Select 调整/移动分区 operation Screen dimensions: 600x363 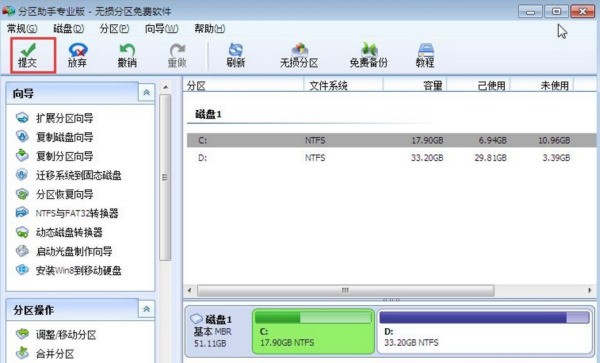tap(56, 335)
